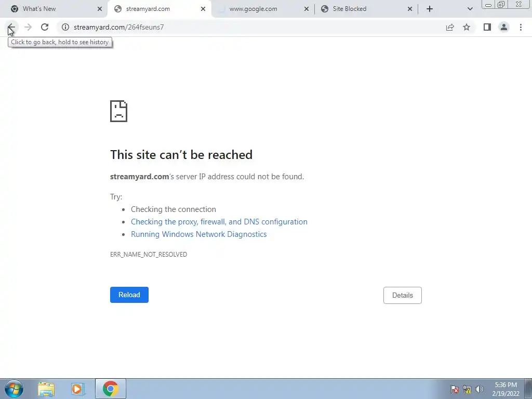Image resolution: width=532 pixels, height=399 pixels.
Task: Close the Chrome window
Action: (x=519, y=4)
